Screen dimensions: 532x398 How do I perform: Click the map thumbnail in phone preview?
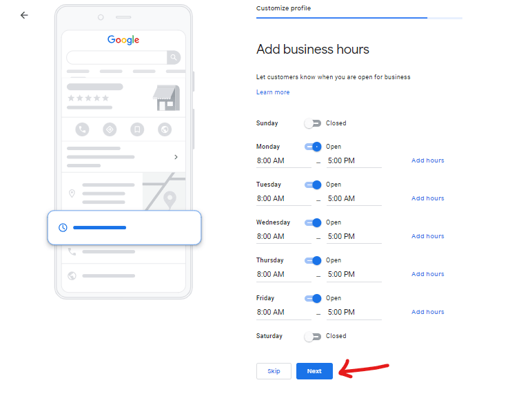pos(164,191)
